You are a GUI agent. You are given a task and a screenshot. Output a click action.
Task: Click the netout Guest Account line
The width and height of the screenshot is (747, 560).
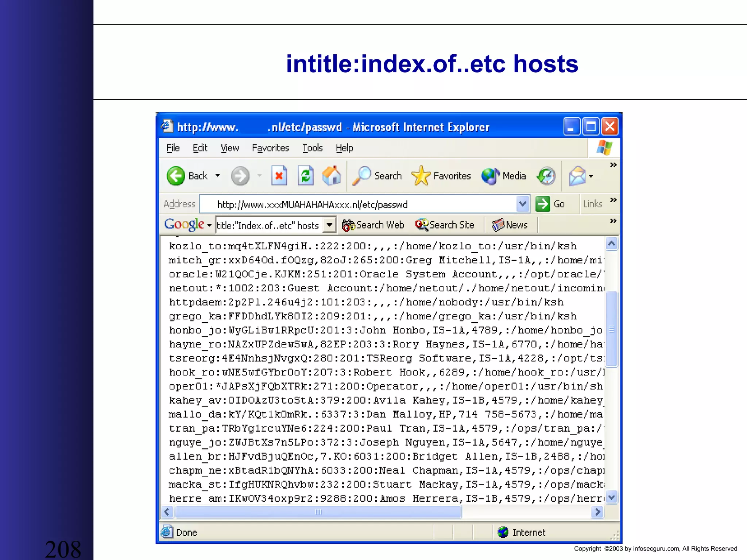point(386,288)
